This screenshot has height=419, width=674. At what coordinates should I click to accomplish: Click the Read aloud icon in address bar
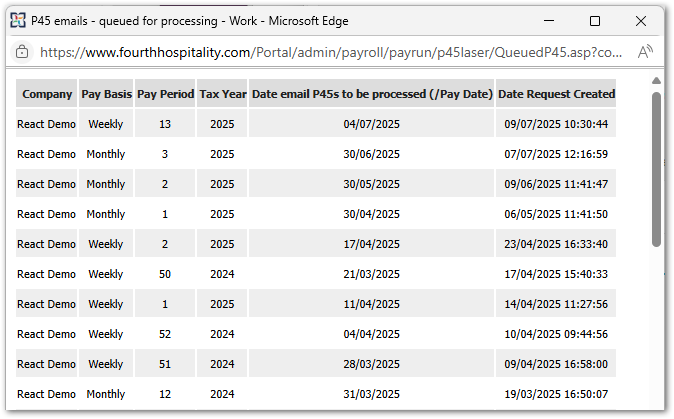pos(645,52)
